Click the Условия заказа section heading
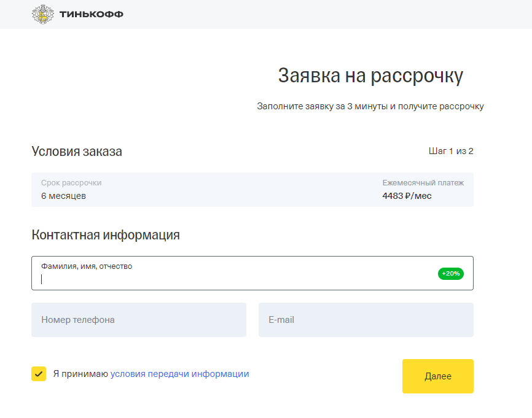The width and height of the screenshot is (532, 418). tap(77, 151)
